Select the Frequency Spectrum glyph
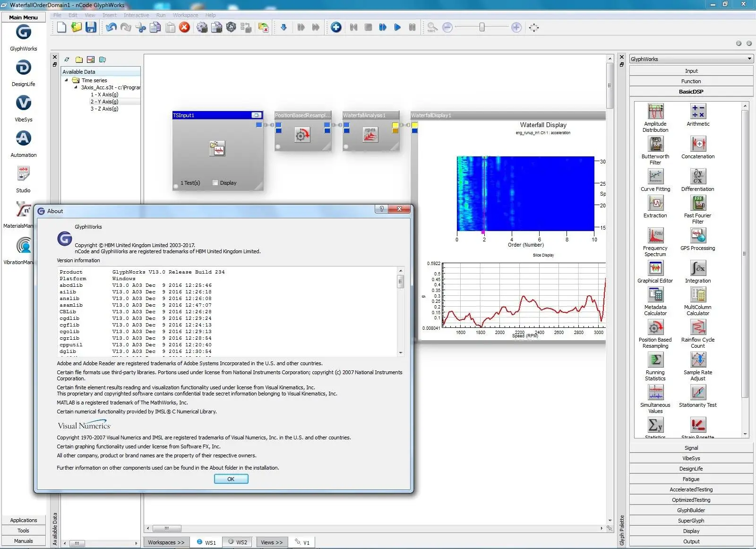 (655, 242)
